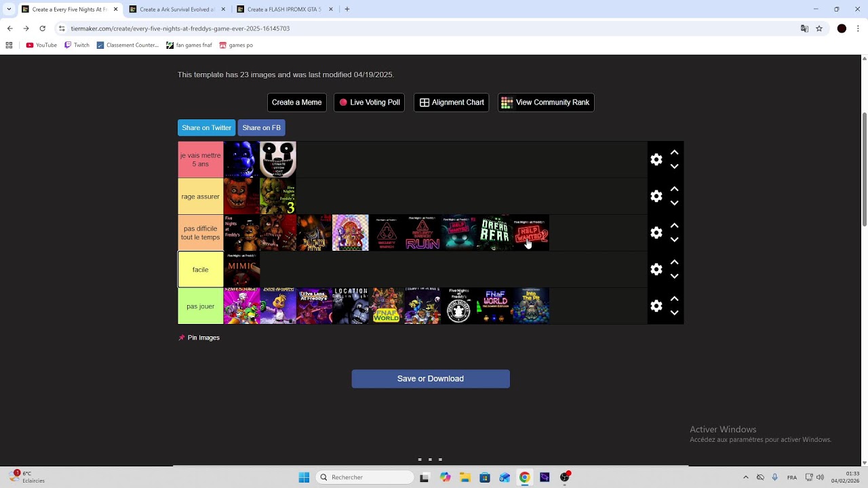Move 'pas difficile tout le temps' row down
Screen dimensions: 868x488
click(x=674, y=240)
